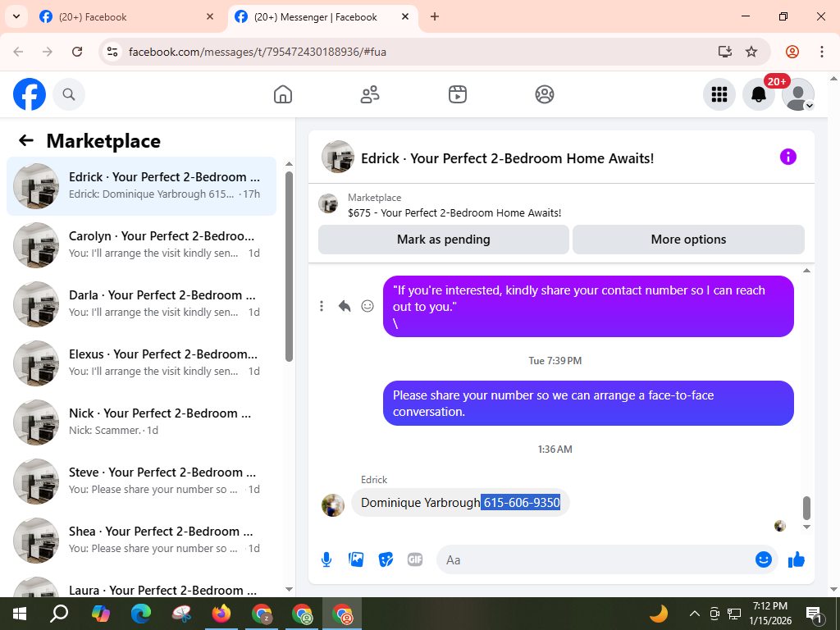Click chat messages scroll up arrow
Viewport: 840px width, 630px height.
tap(807, 271)
